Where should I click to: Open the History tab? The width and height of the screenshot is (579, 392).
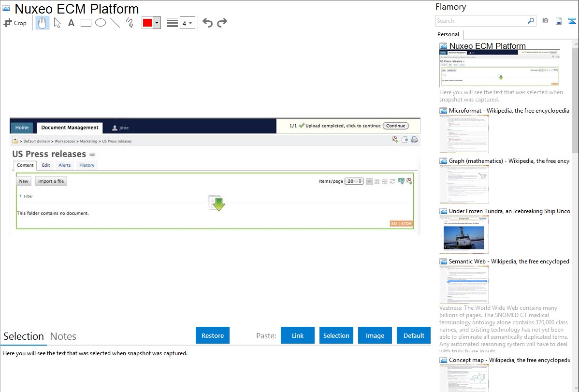point(87,165)
